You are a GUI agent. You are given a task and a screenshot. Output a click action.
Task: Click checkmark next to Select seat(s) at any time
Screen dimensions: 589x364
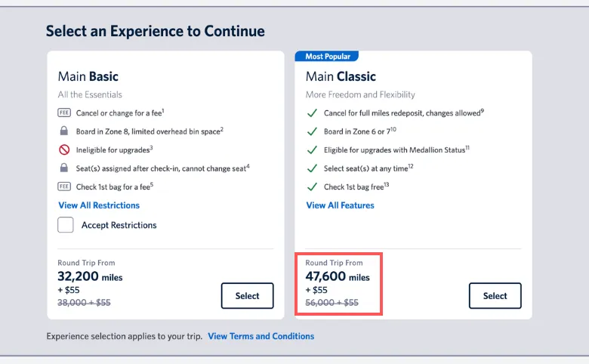click(311, 168)
